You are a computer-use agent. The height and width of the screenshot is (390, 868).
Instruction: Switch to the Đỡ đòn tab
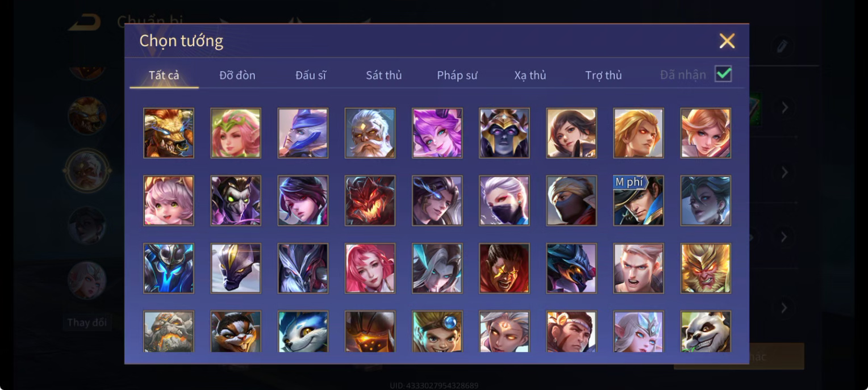click(x=237, y=75)
